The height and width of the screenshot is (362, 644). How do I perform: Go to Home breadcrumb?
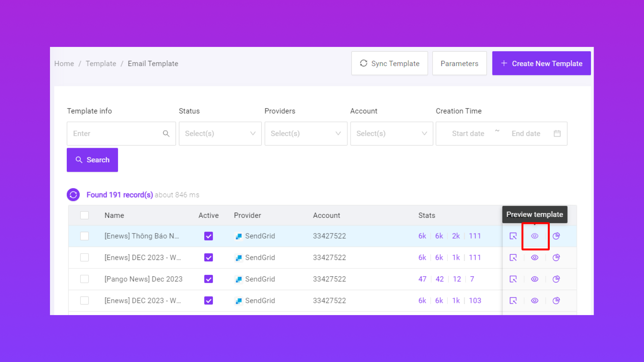(x=64, y=64)
